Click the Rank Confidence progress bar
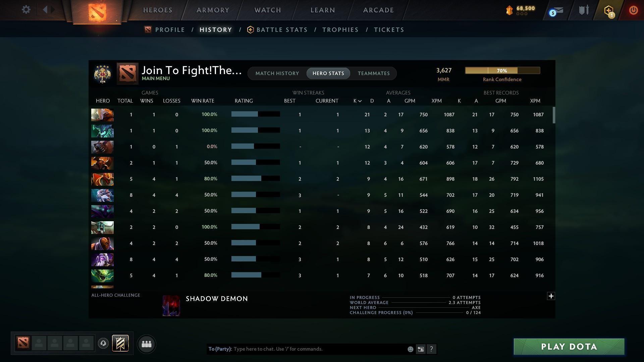644x362 pixels. point(502,70)
